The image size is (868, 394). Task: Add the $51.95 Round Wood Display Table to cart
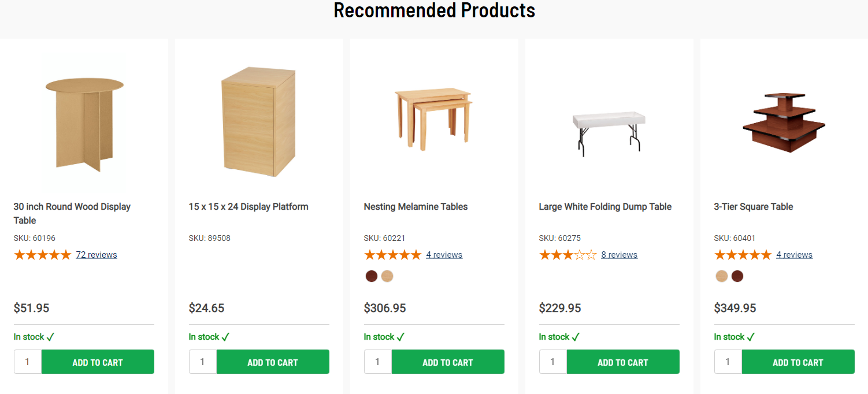pyautogui.click(x=98, y=362)
